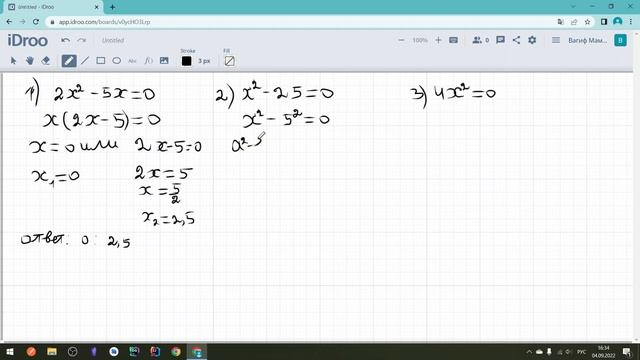
Task: Reload the page
Action: click(x=36, y=22)
